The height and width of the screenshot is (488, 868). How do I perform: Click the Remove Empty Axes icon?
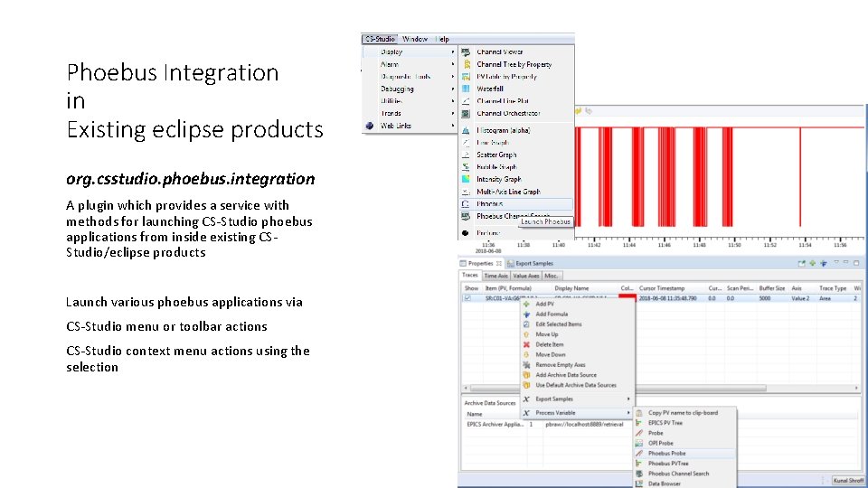[526, 364]
